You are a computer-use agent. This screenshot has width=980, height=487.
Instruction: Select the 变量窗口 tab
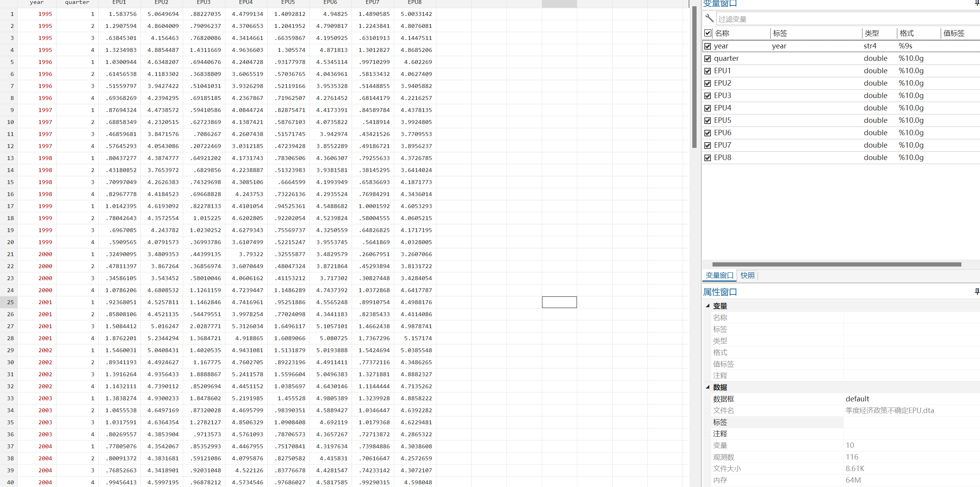click(x=719, y=275)
